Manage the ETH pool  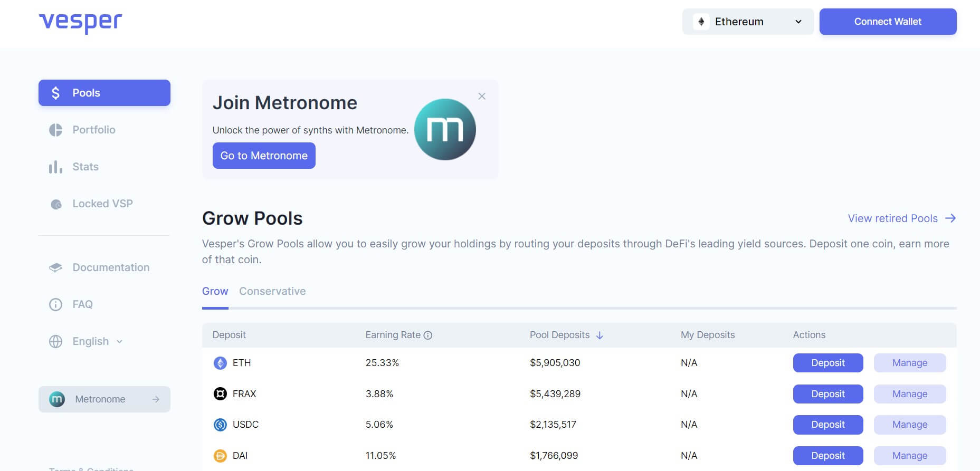(x=910, y=363)
